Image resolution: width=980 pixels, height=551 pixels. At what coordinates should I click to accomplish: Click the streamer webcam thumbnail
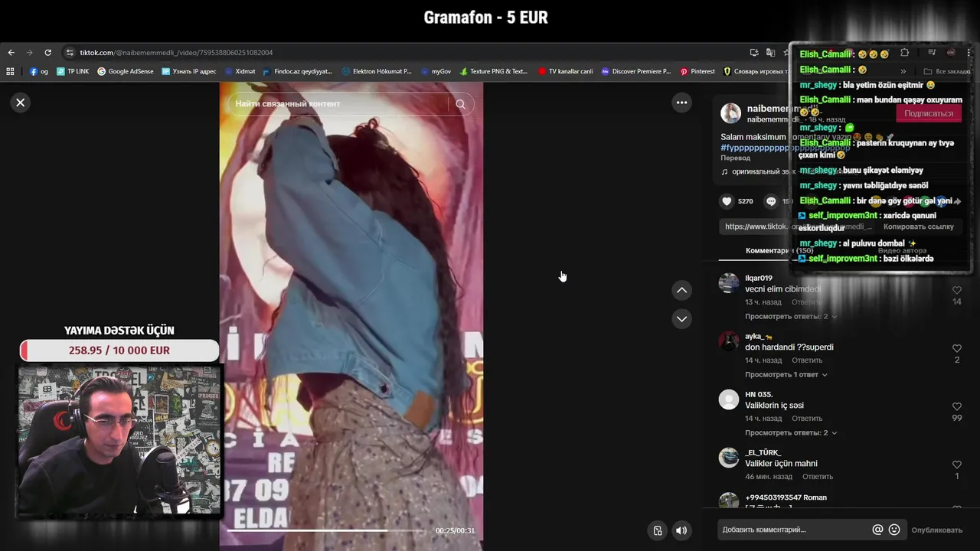(119, 439)
